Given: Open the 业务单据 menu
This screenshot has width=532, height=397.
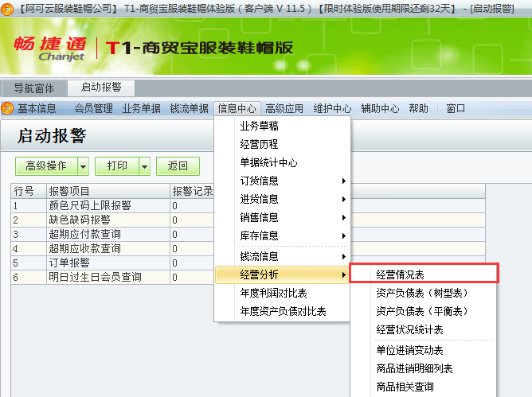Looking at the screenshot, I should click(142, 108).
